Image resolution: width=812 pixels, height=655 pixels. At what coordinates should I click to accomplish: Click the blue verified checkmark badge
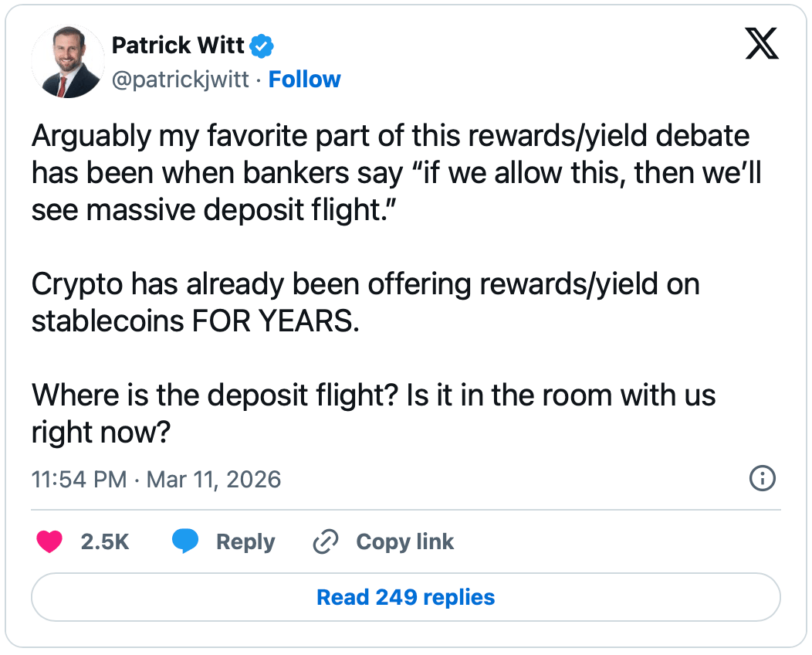(262, 46)
